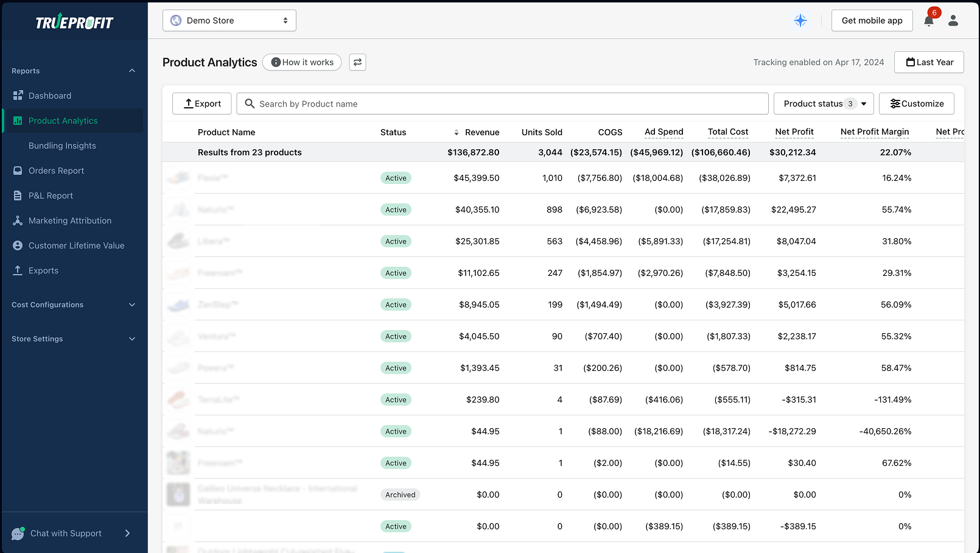Click the Exports upload icon in sidebar
Screen dimensions: 980x553
click(18, 270)
